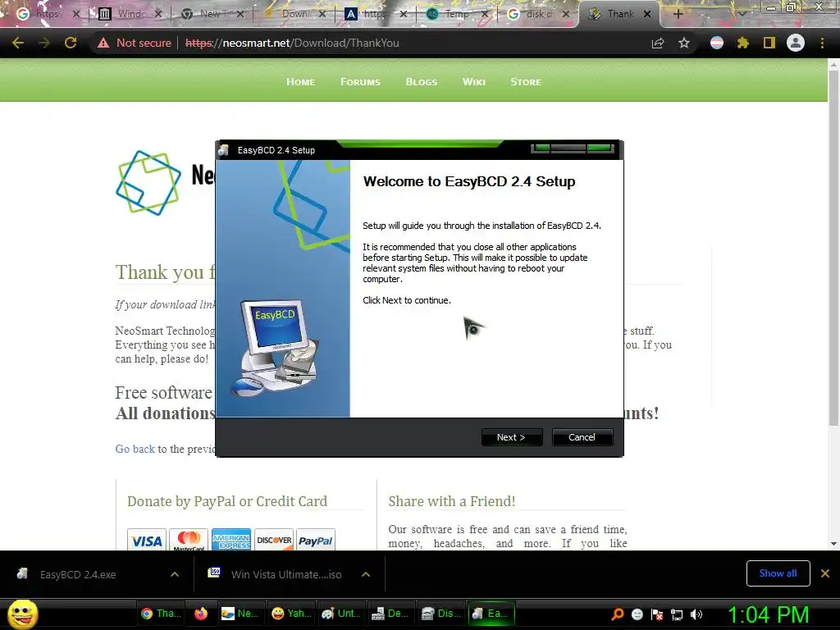The image size is (840, 630).
Task: Click the American Express logo
Action: (x=231, y=540)
